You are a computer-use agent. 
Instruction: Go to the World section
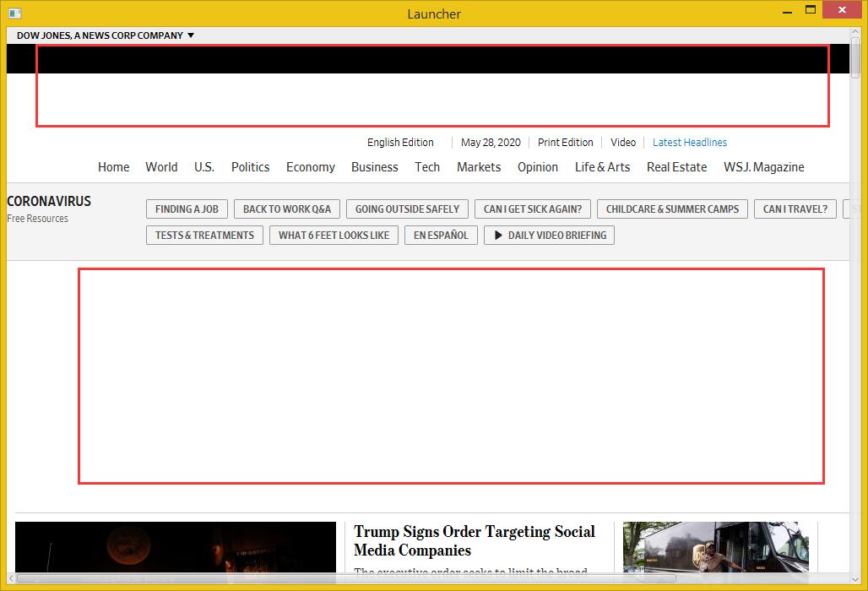tap(161, 167)
